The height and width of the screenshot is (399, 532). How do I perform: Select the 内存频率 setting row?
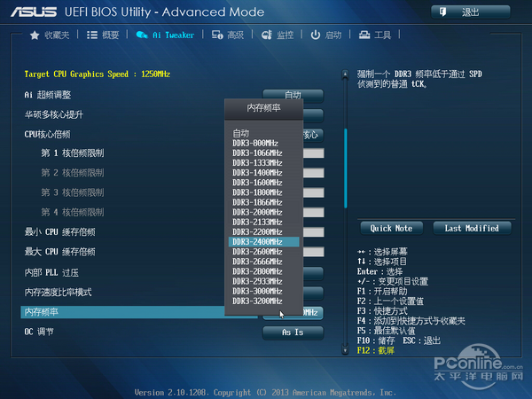139,312
